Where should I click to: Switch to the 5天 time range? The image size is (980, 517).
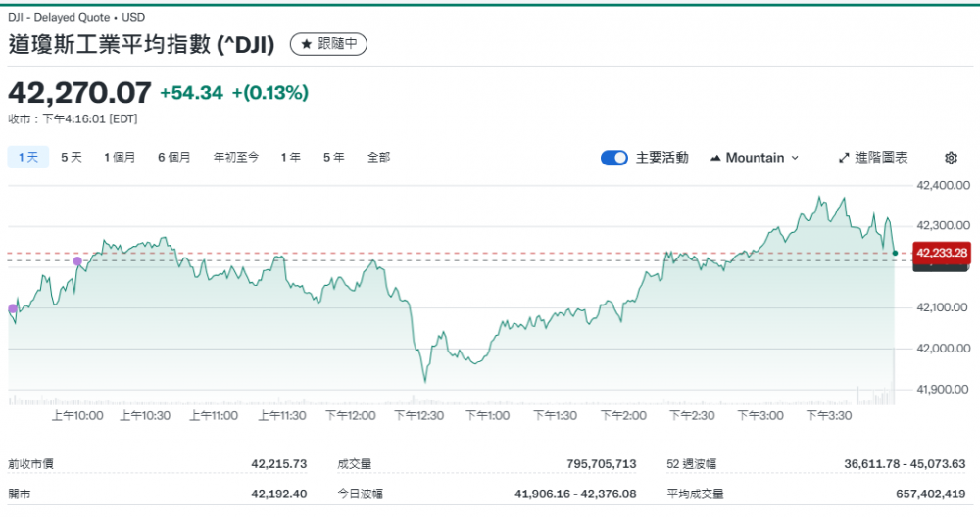(72, 157)
